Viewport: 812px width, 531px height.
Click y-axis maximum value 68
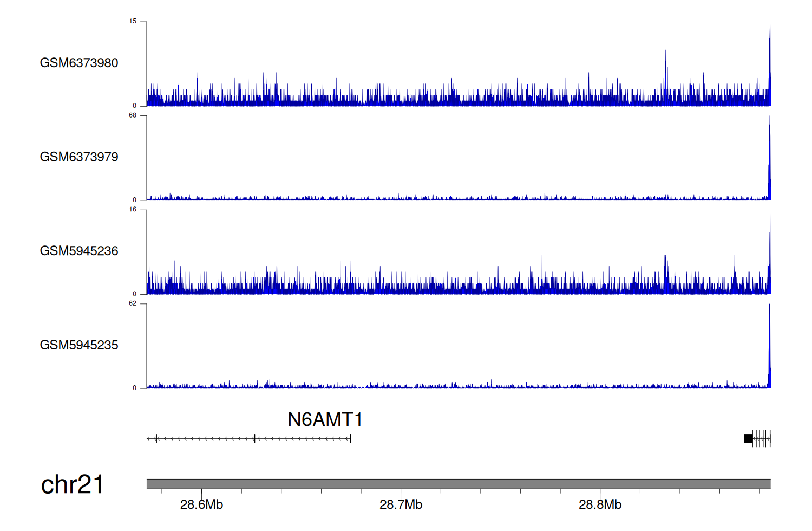133,115
